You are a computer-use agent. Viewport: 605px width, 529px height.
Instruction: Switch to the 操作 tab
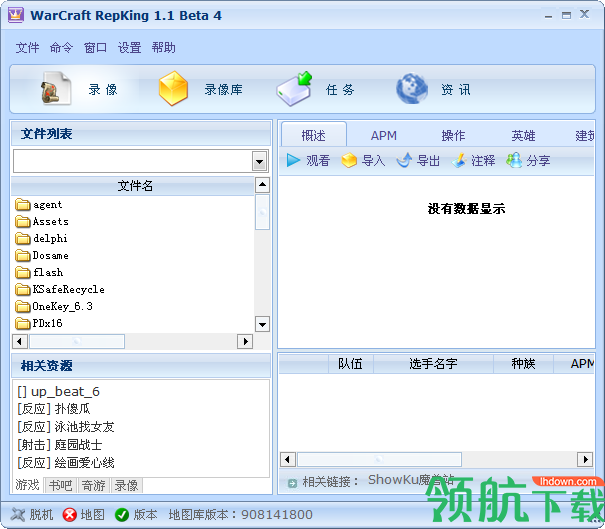(x=453, y=135)
